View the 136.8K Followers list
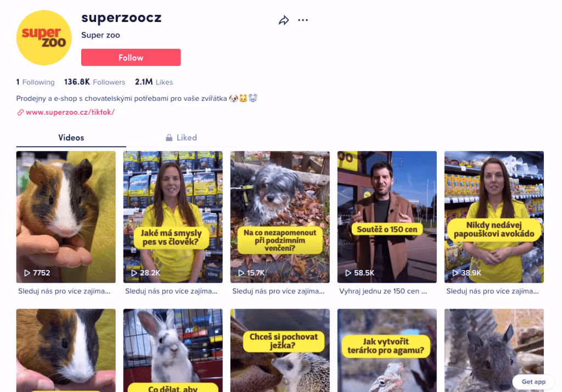The image size is (562, 392). pos(94,82)
